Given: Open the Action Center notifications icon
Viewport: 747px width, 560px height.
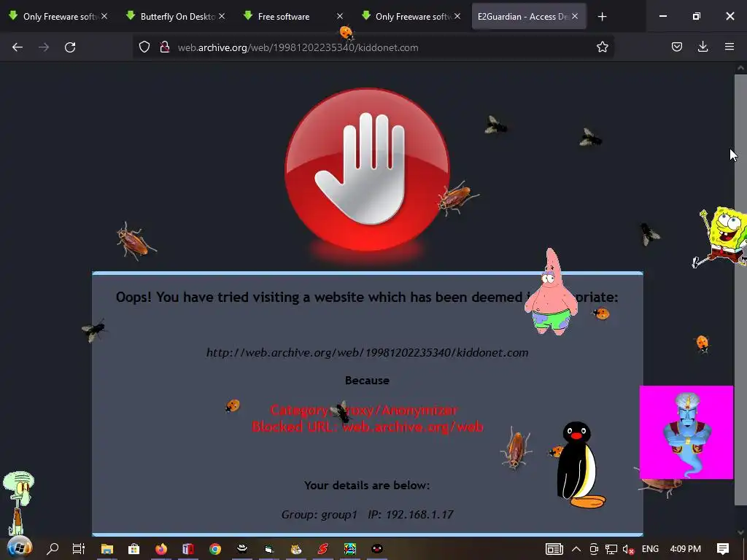Looking at the screenshot, I should 723,549.
